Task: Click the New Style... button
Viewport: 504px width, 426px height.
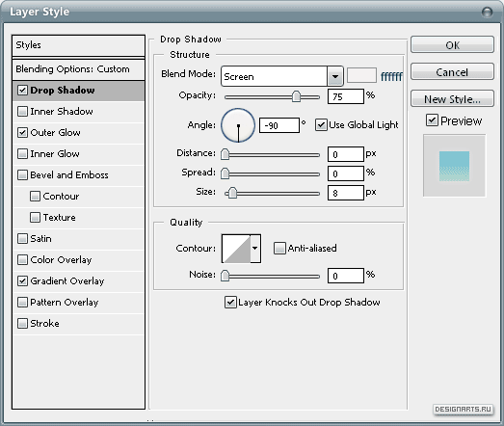Action: pyautogui.click(x=452, y=98)
